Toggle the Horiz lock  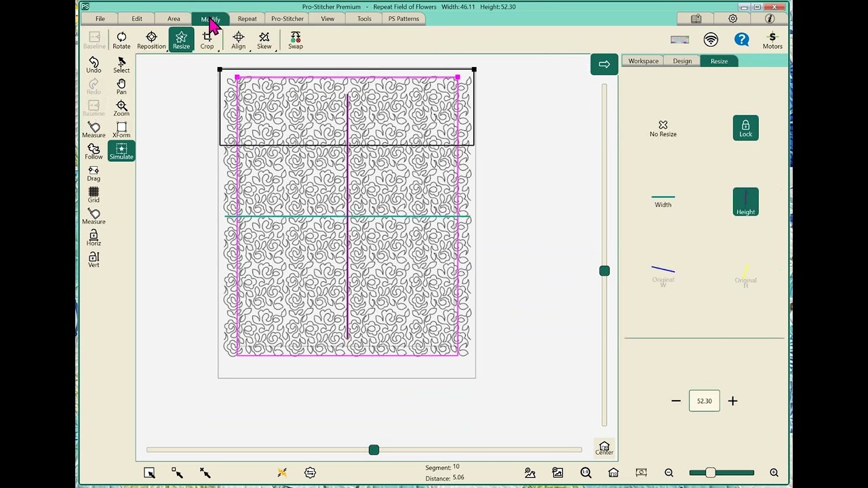coord(94,239)
